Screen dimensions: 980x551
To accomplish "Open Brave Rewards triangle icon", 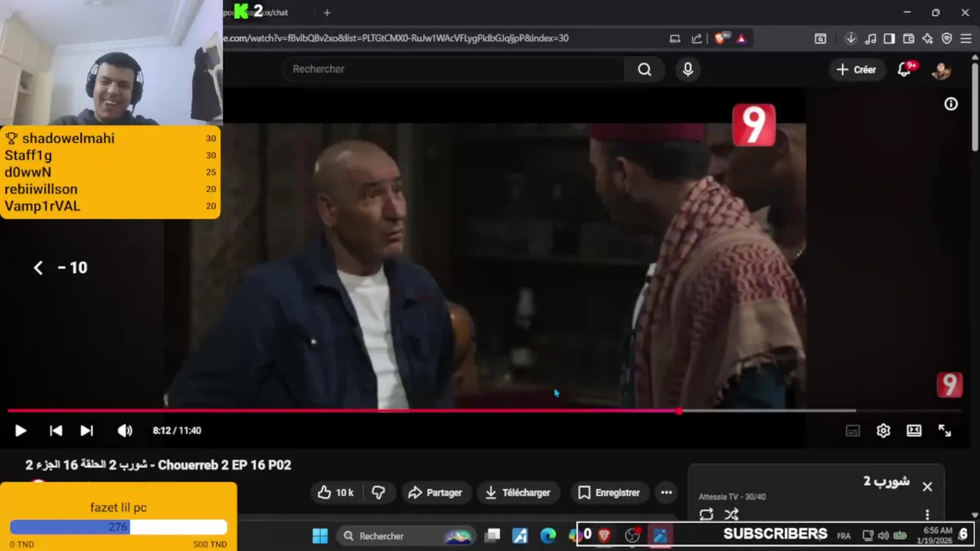I will pyautogui.click(x=741, y=38).
